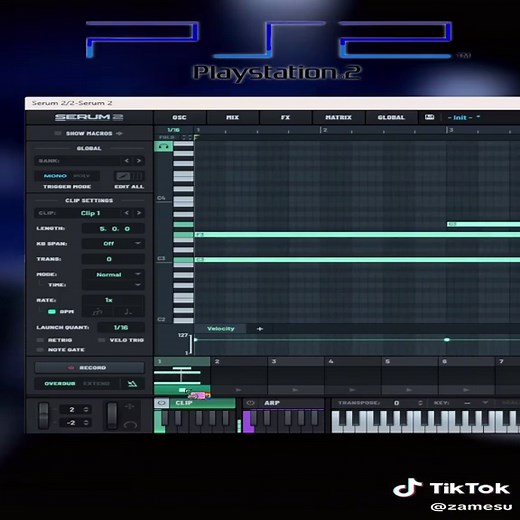Click stop square on clip slot 1
The image size is (520, 520).
click(182, 390)
